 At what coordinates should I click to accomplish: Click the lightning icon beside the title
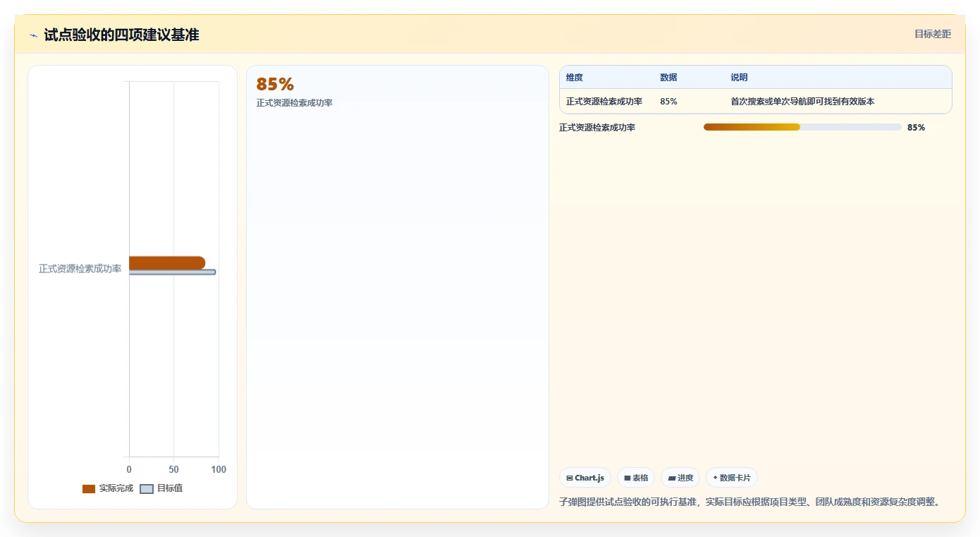33,35
